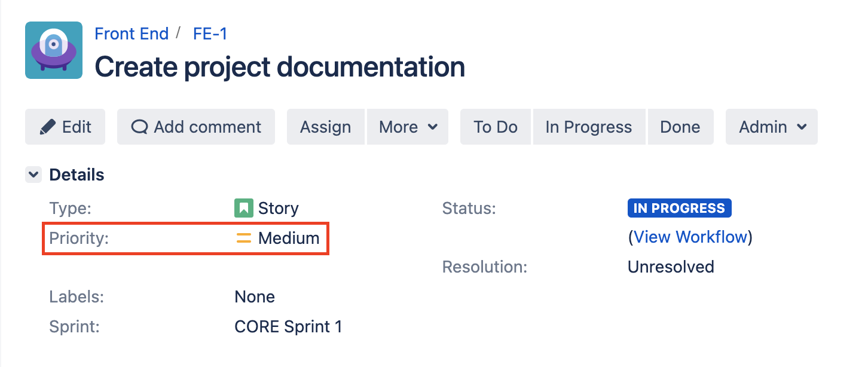Click the IN PROGRESS status badge
The image size is (868, 367).
click(679, 208)
